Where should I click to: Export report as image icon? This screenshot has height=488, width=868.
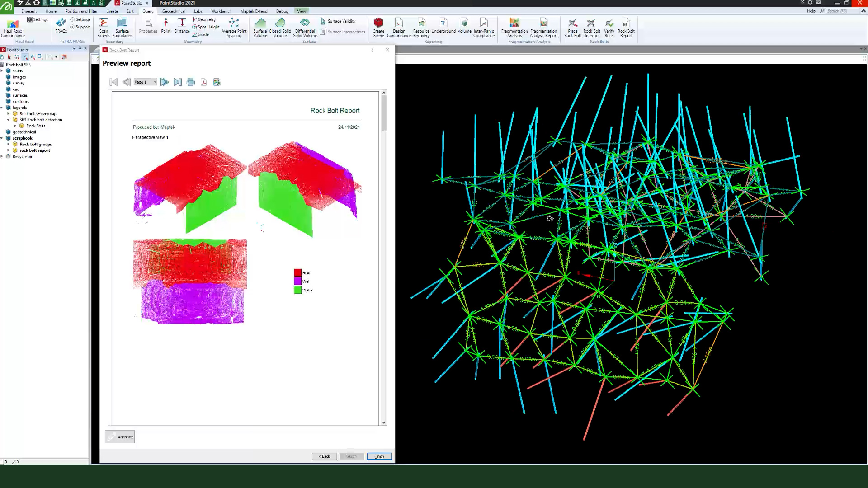pyautogui.click(x=217, y=82)
